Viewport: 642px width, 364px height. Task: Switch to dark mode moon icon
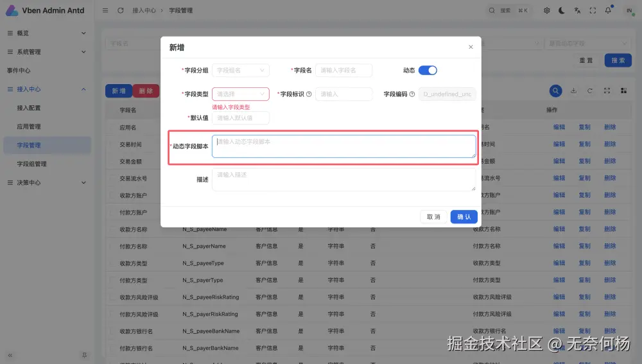[562, 10]
